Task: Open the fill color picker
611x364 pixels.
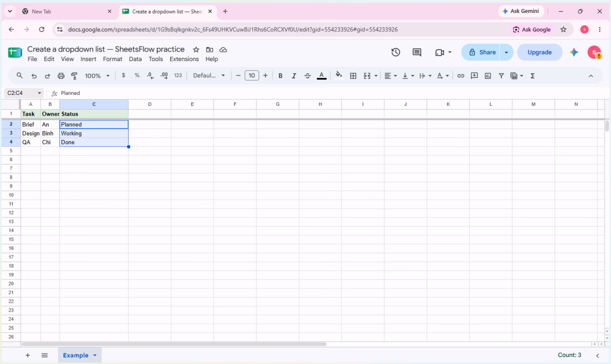Action: click(338, 75)
